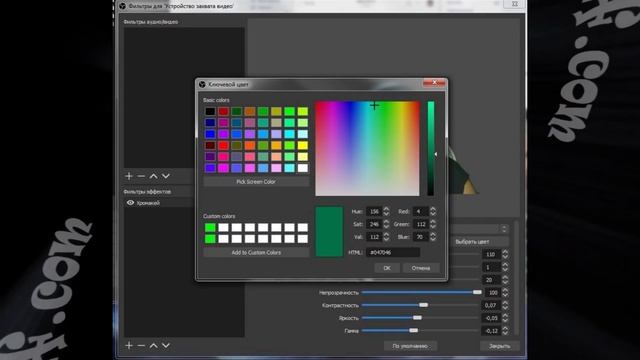
Task: Remove audio/video filter with the upper minus icon
Action: point(141,176)
